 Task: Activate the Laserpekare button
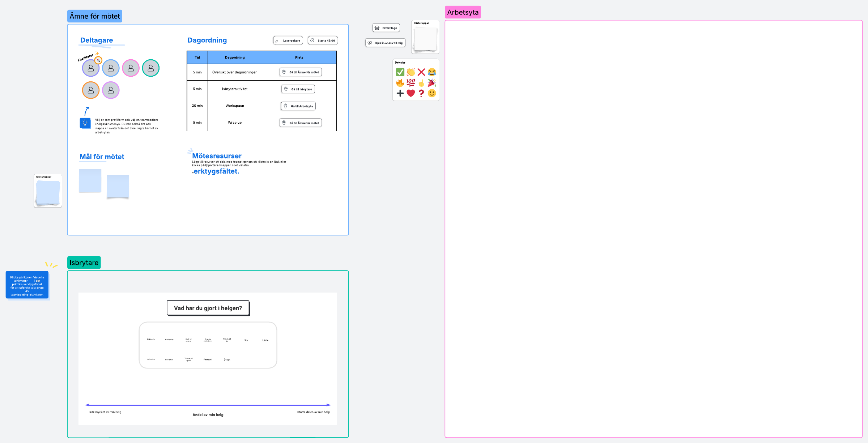[288, 41]
